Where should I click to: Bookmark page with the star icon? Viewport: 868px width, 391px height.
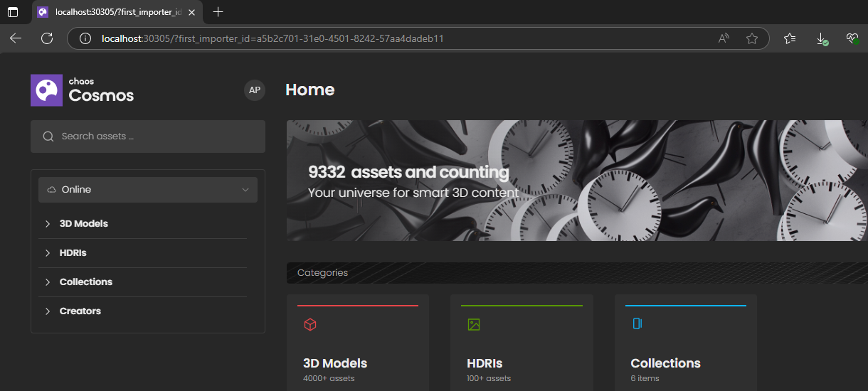click(x=751, y=38)
